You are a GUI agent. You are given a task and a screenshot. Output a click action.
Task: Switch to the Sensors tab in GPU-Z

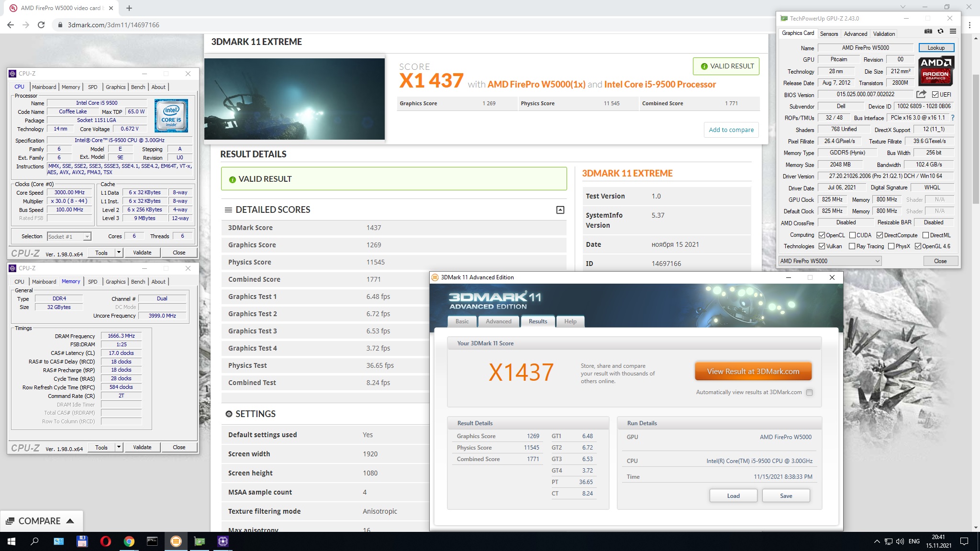click(x=829, y=33)
